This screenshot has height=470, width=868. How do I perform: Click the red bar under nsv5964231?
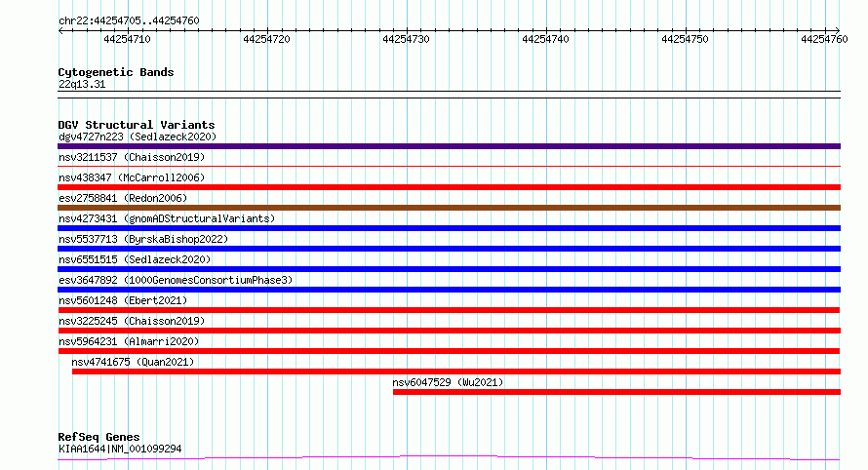click(449, 351)
